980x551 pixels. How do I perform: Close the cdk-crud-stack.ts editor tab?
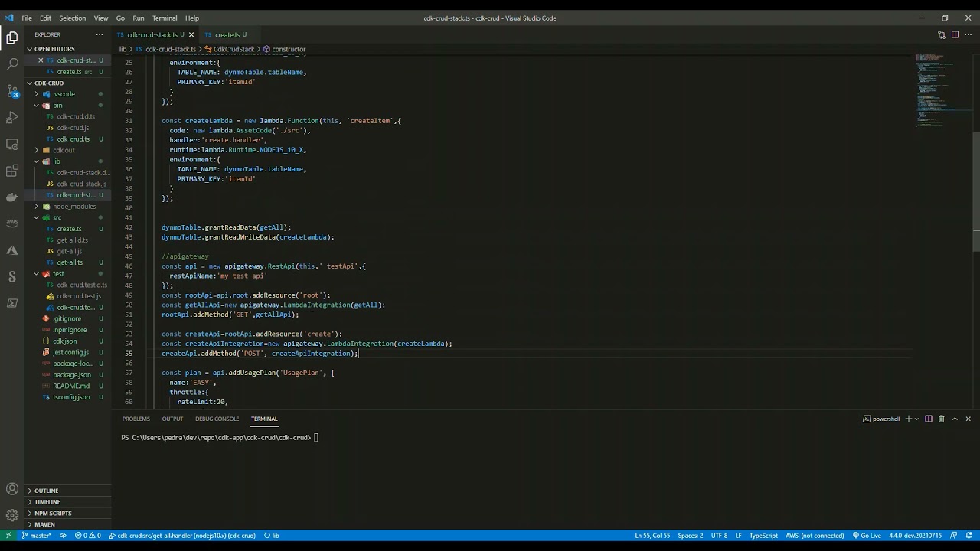191,34
